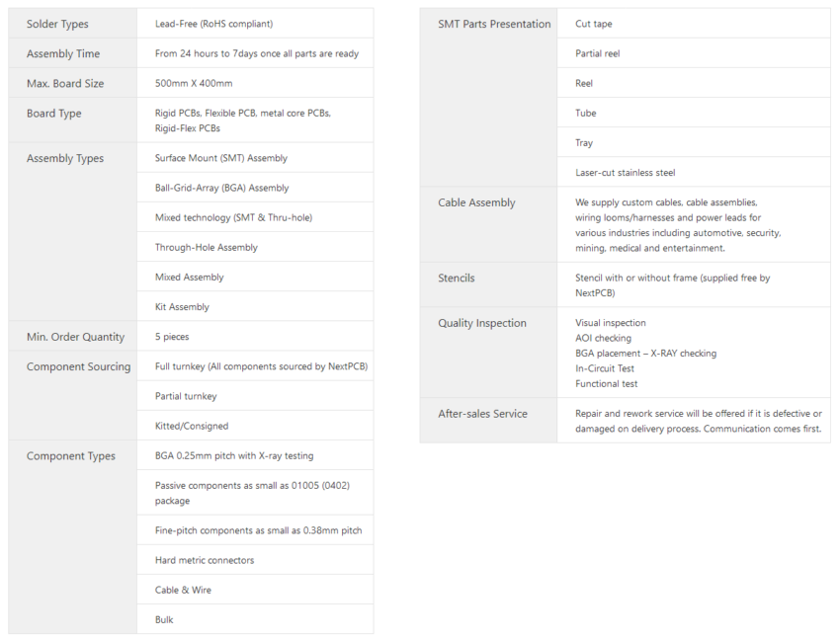
Task: Select the Cut tape entry
Action: pos(594,24)
